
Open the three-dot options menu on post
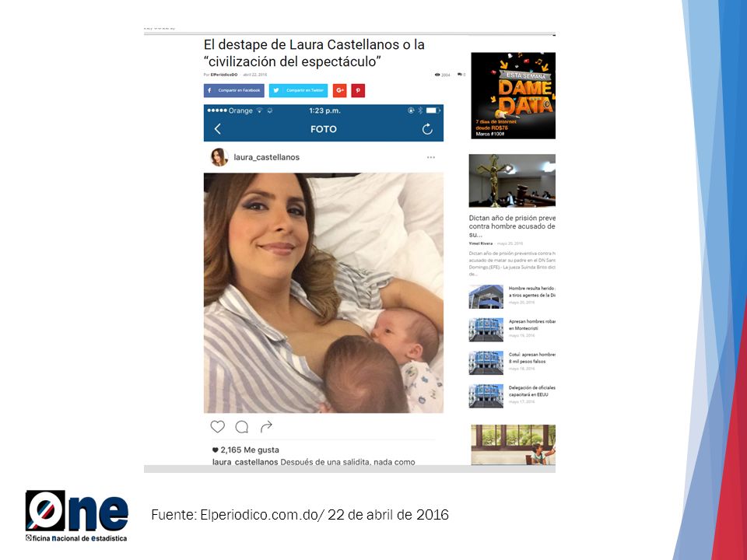(430, 157)
